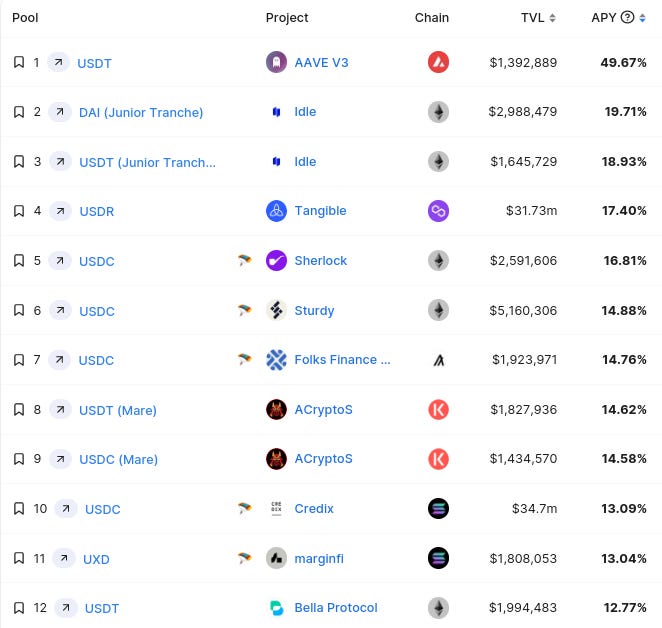Click the Project column header
662x628 pixels.
tap(287, 18)
